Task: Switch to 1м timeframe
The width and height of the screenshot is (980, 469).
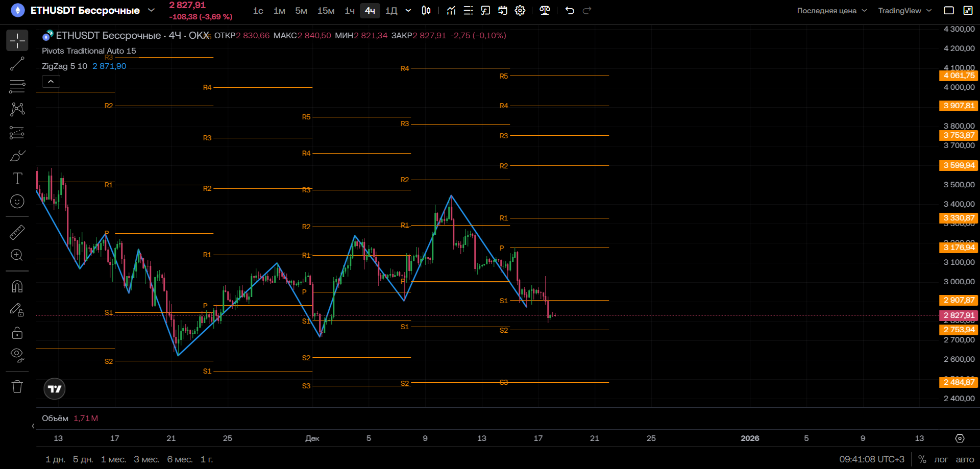Action: coord(279,11)
